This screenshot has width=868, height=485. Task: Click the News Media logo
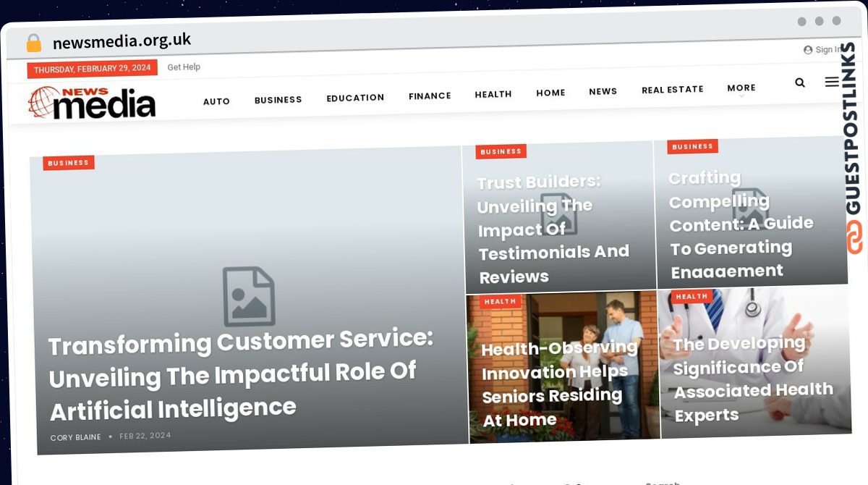coord(92,104)
